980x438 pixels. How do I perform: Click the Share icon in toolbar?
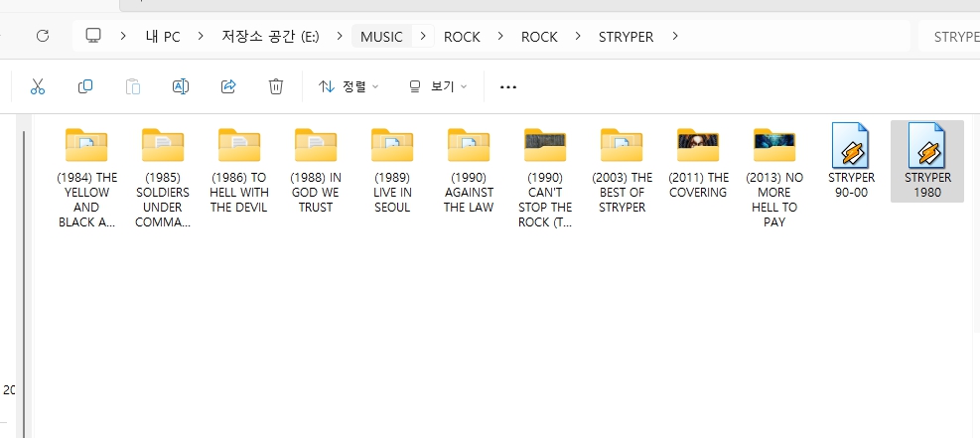(x=228, y=86)
